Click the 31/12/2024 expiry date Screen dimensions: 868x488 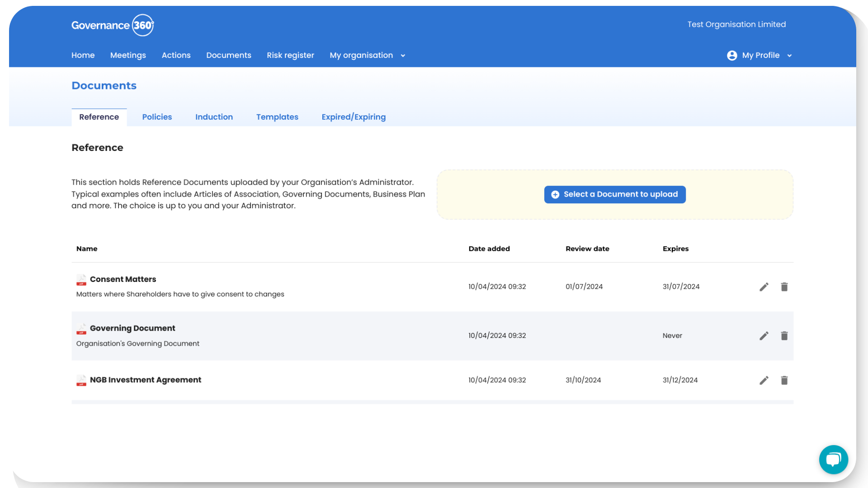(x=680, y=380)
